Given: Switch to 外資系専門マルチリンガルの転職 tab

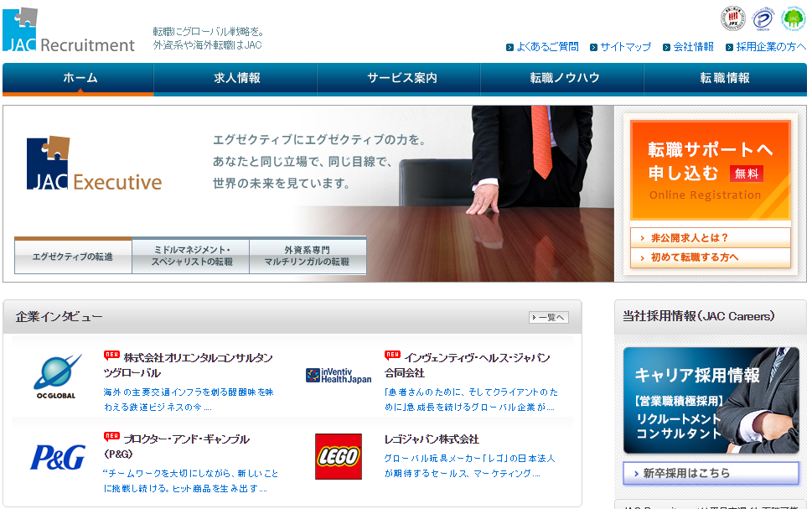Looking at the screenshot, I should pyautogui.click(x=308, y=256).
